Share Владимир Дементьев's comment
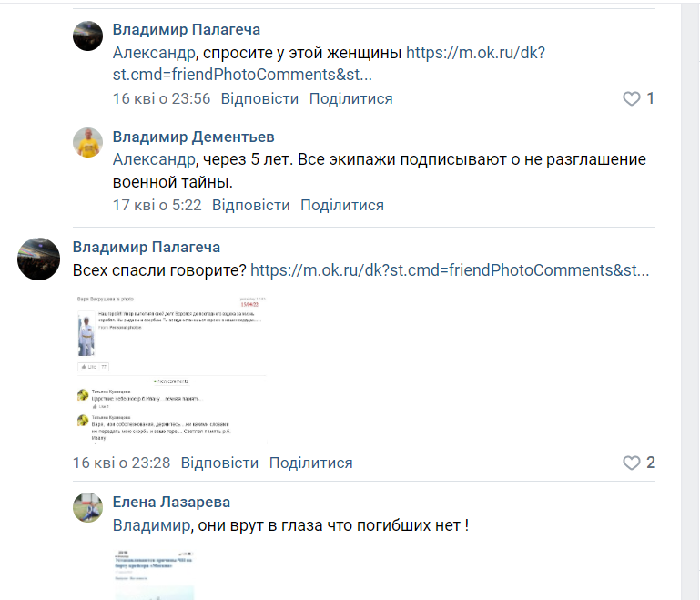The width and height of the screenshot is (700, 600). tap(342, 205)
